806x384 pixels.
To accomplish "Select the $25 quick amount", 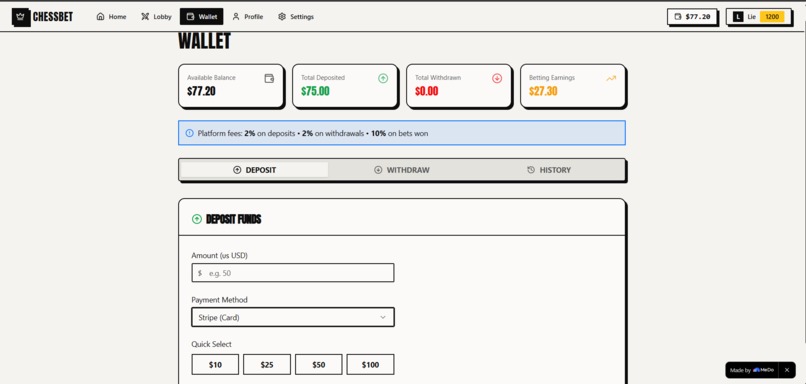I will (267, 364).
